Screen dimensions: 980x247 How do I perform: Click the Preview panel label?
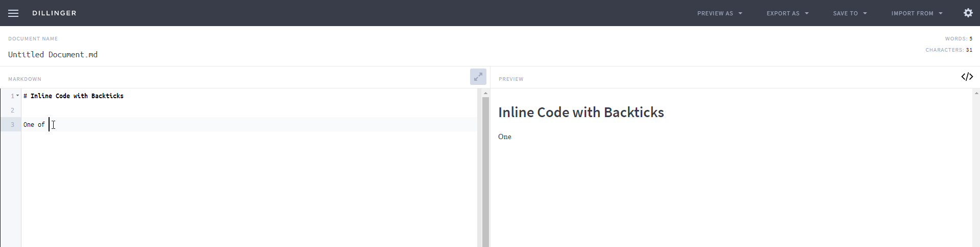[511, 79]
